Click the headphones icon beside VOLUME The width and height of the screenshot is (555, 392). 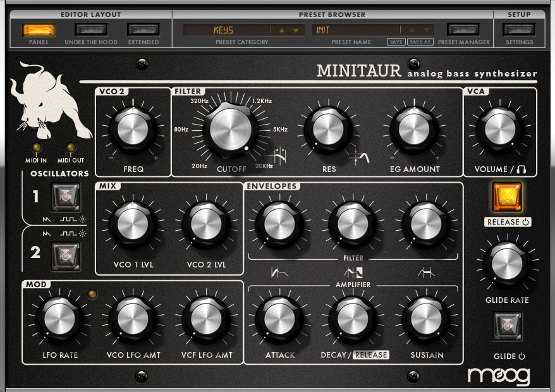tap(521, 169)
